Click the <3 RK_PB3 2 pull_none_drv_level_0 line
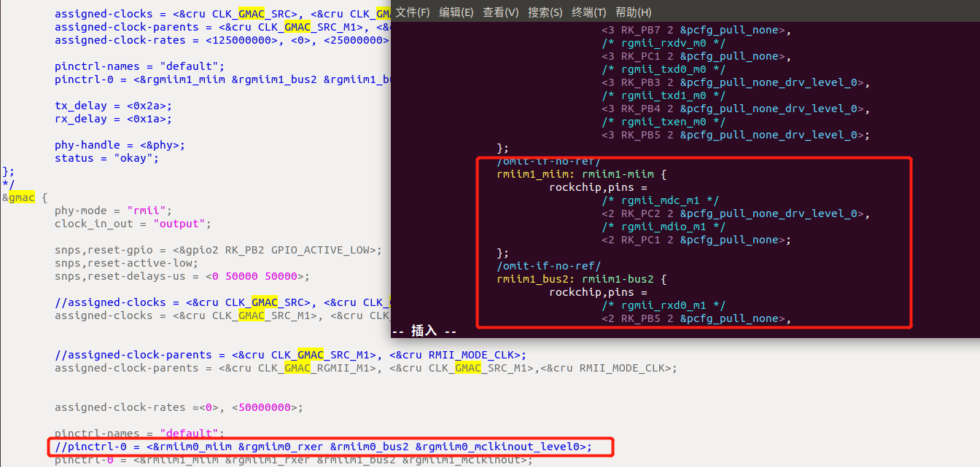The width and height of the screenshot is (980, 467). pyautogui.click(x=736, y=82)
